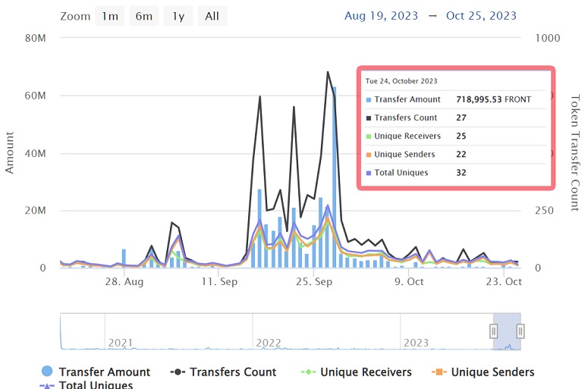The height and width of the screenshot is (389, 588).
Task: Click tooltip Unique Senders value 22
Action: coord(461,155)
